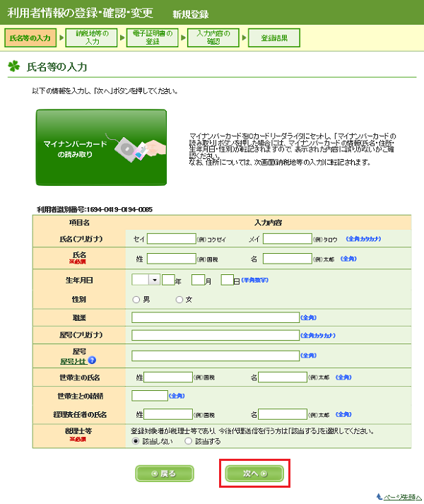Select the 女 radio button
This screenshot has width=424, height=504.
[x=179, y=300]
